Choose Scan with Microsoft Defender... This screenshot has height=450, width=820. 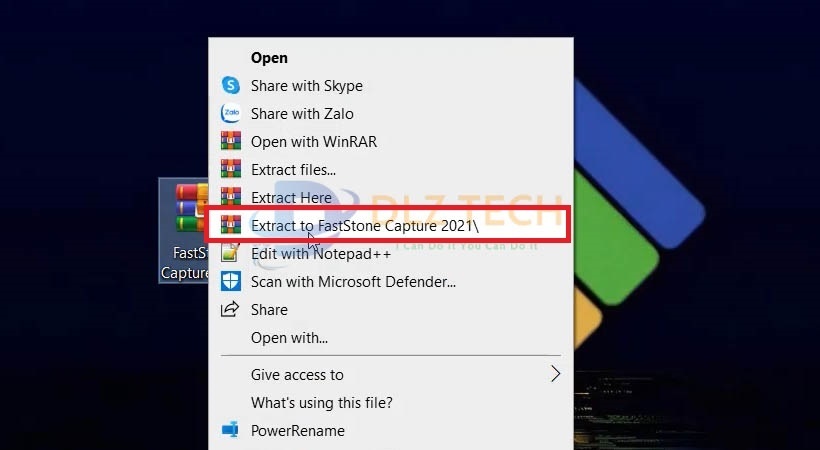(353, 282)
